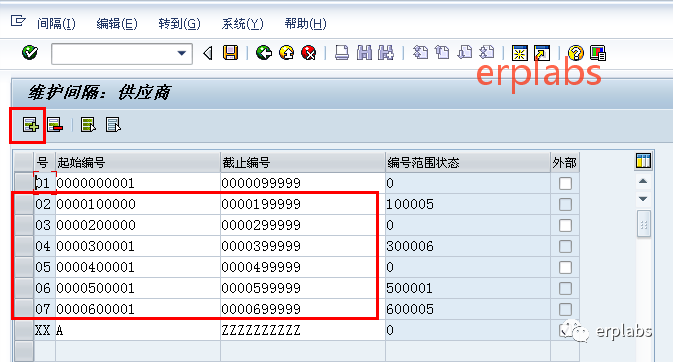This screenshot has width=673, height=362.
Task: Open the SAP window menu icon
Action: pyautogui.click(x=18, y=21)
